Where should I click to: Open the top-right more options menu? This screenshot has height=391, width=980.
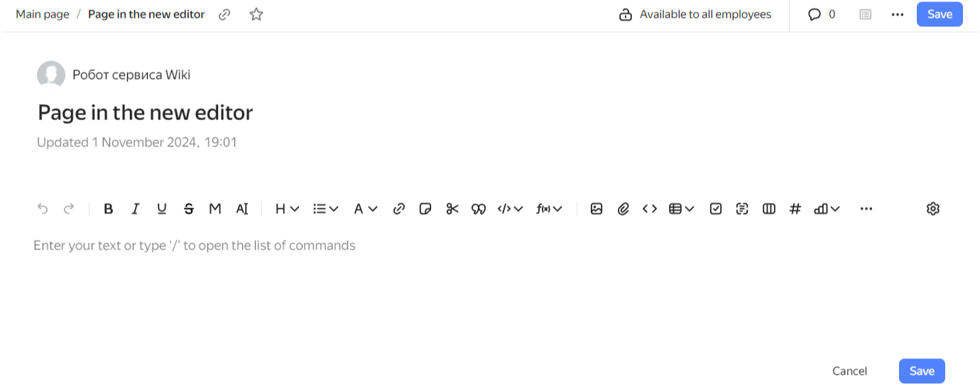click(897, 14)
